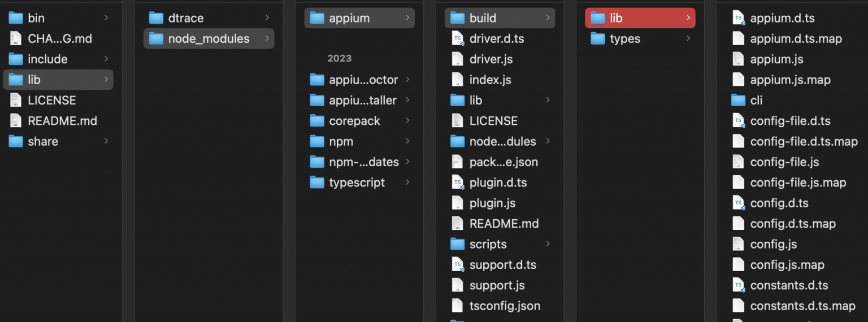Select the LICENSE file icon in first column
868x322 pixels.
click(16, 101)
